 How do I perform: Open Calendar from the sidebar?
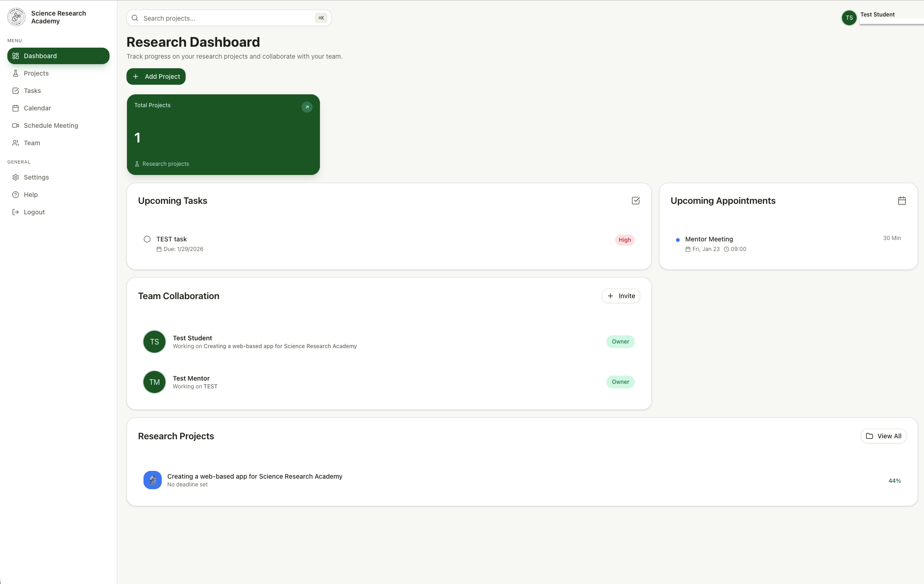click(37, 108)
